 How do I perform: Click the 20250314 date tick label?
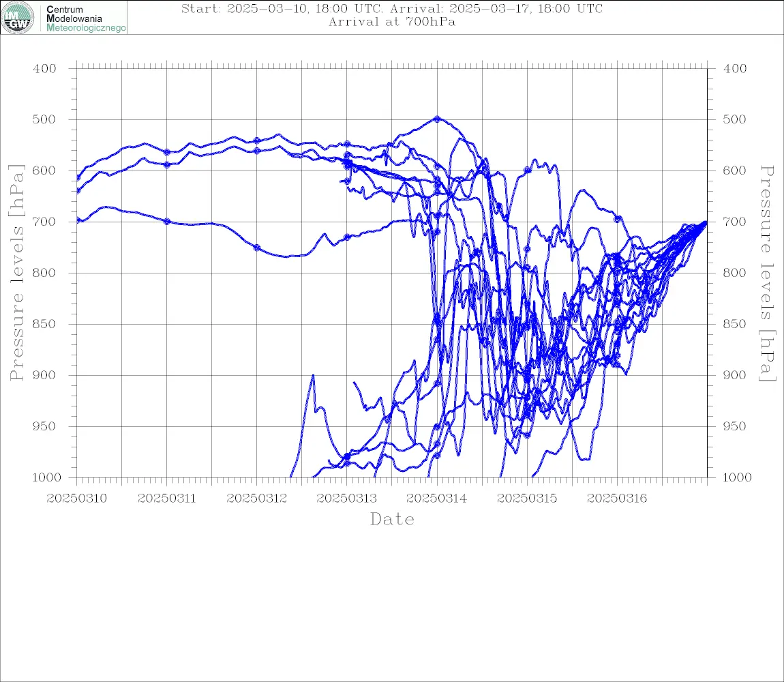[436, 499]
